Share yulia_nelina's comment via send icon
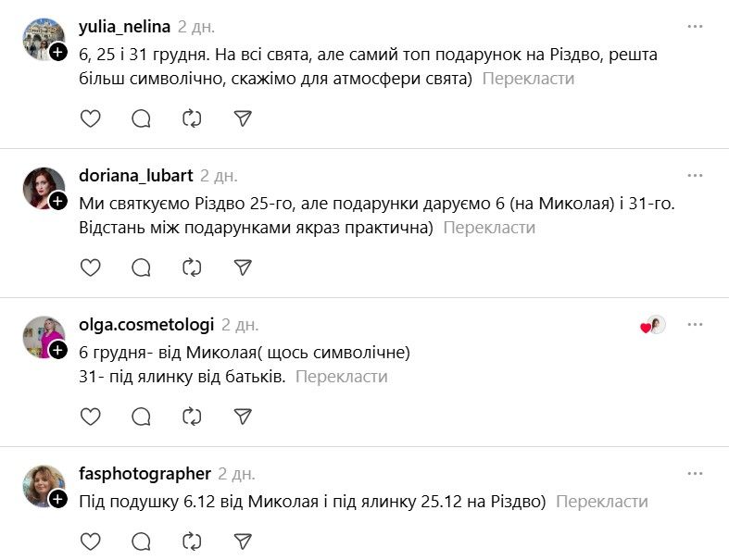 click(243, 118)
